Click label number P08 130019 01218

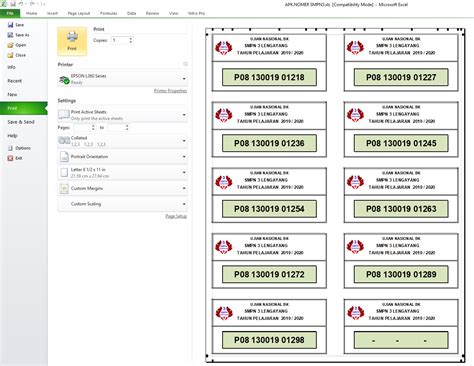(269, 77)
